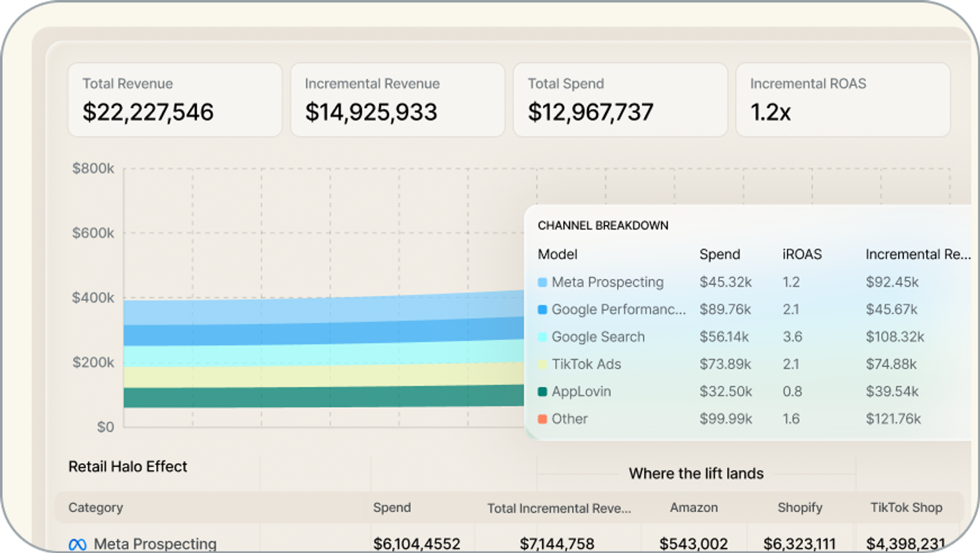Click the $89.76k spend value
The height and width of the screenshot is (553, 980).
[725, 309]
